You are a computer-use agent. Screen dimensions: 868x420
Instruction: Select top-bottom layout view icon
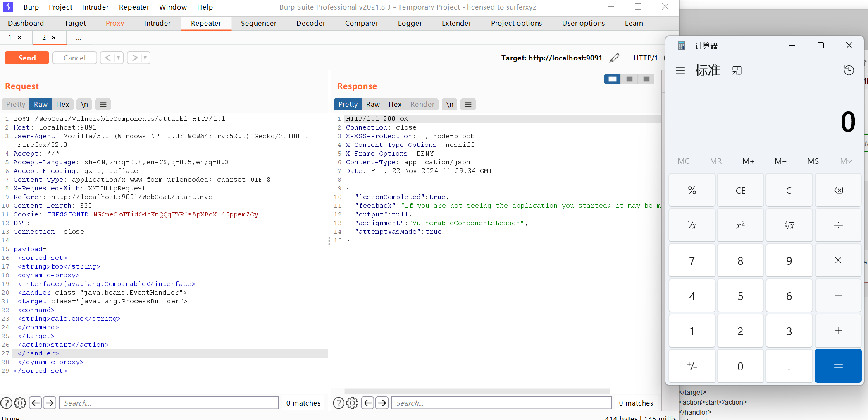630,79
